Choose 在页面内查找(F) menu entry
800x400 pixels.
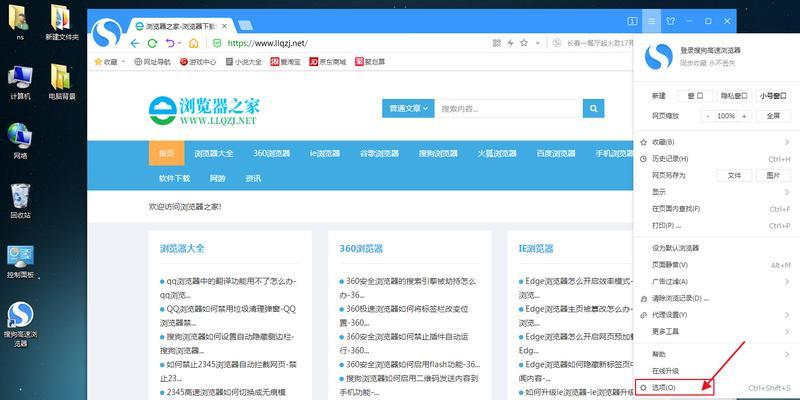coord(716,209)
